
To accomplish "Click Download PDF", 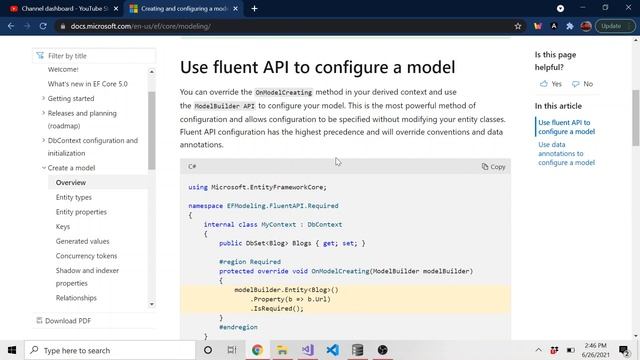I will point(64,321).
